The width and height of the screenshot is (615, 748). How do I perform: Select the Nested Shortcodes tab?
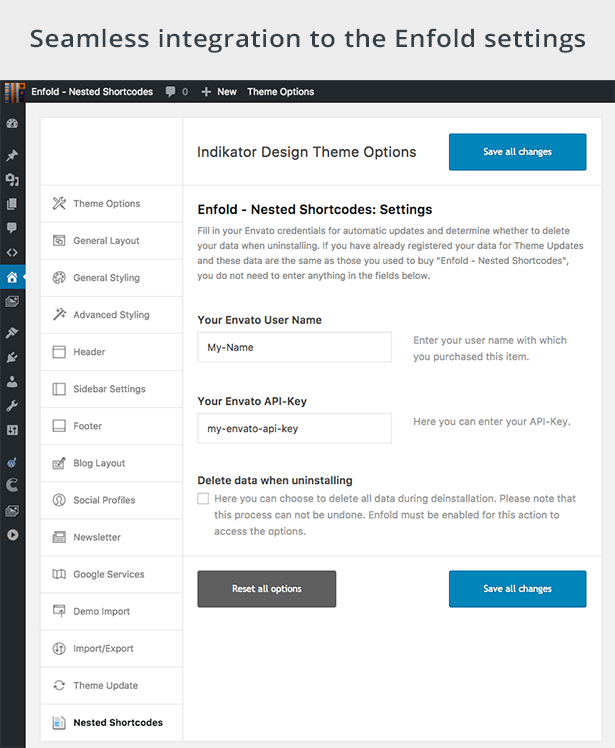click(112, 723)
